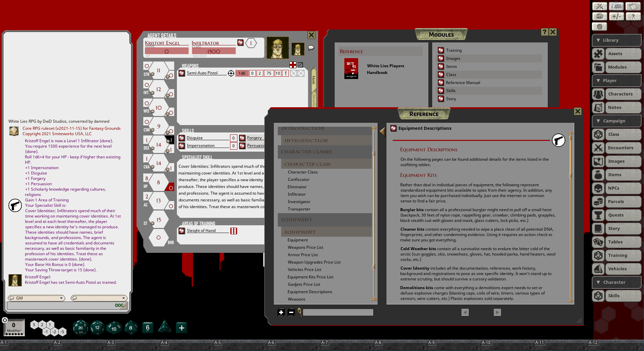Collapse Character Classes section in Reference index
The height and width of the screenshot is (351, 644).
click(x=325, y=152)
